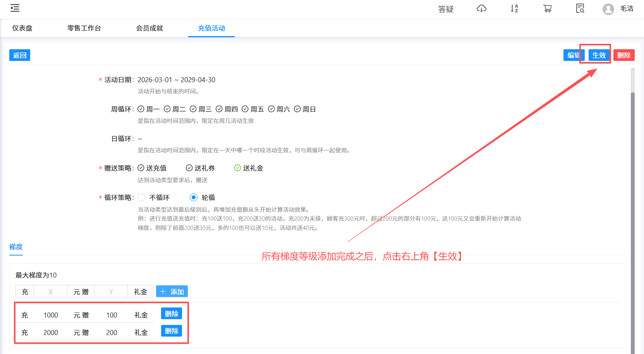This screenshot has width=644, height=354.
Task: Delete the 1000 tier row via 删除
Action: [171, 313]
